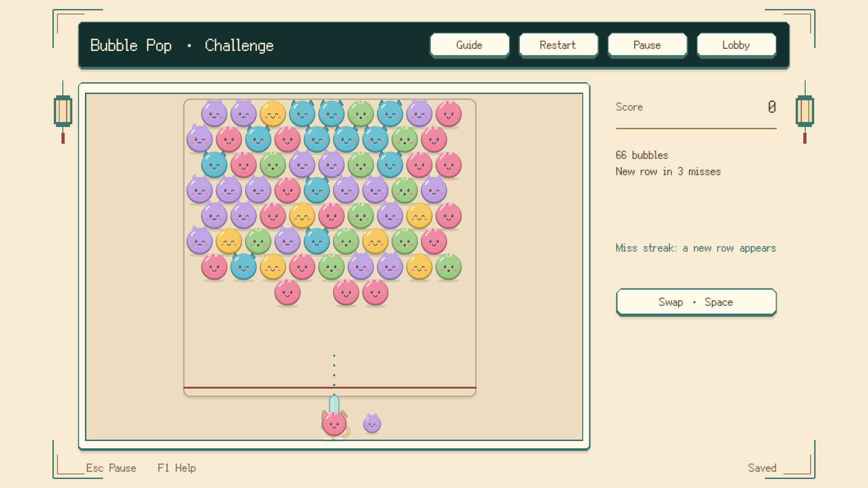
Task: Click the '66 bubbles' counter text
Action: pos(642,155)
